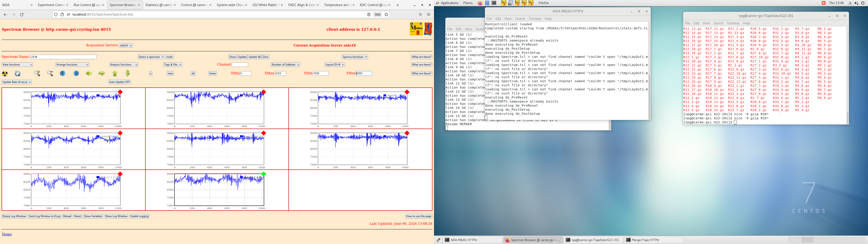Viewport: 868px width, 244px height.
Task: Open a new browser tab with plus
Action: tap(398, 5)
